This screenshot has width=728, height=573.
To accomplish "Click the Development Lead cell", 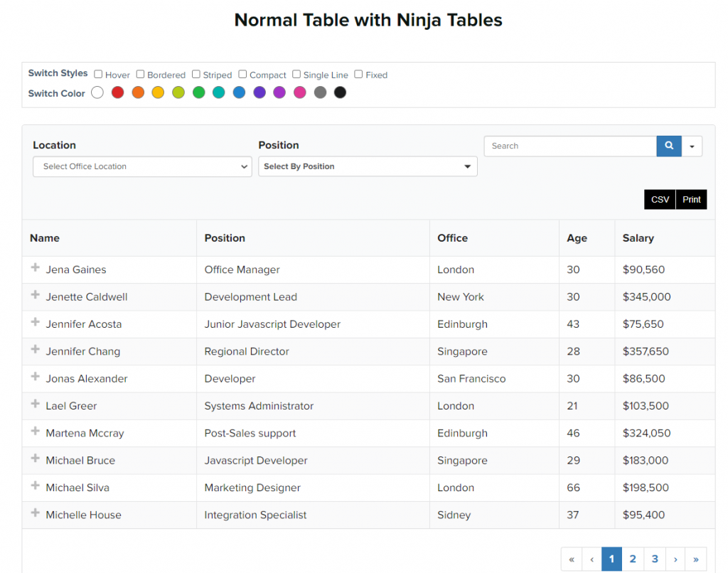I will pyautogui.click(x=313, y=296).
